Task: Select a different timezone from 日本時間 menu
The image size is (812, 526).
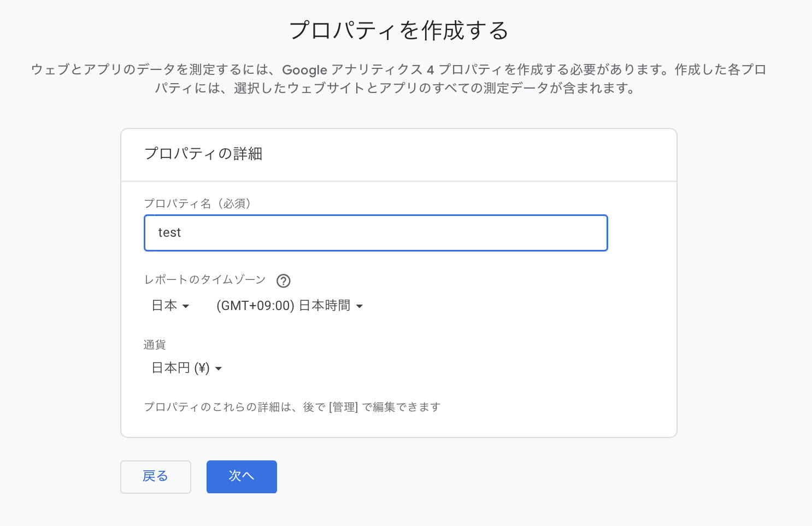Action: 360,306
